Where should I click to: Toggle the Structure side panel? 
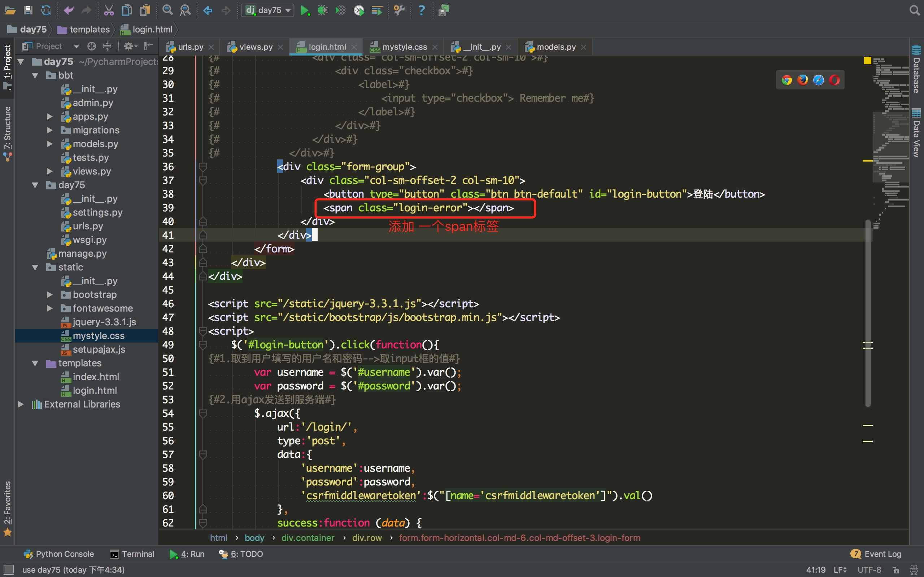tap(8, 132)
